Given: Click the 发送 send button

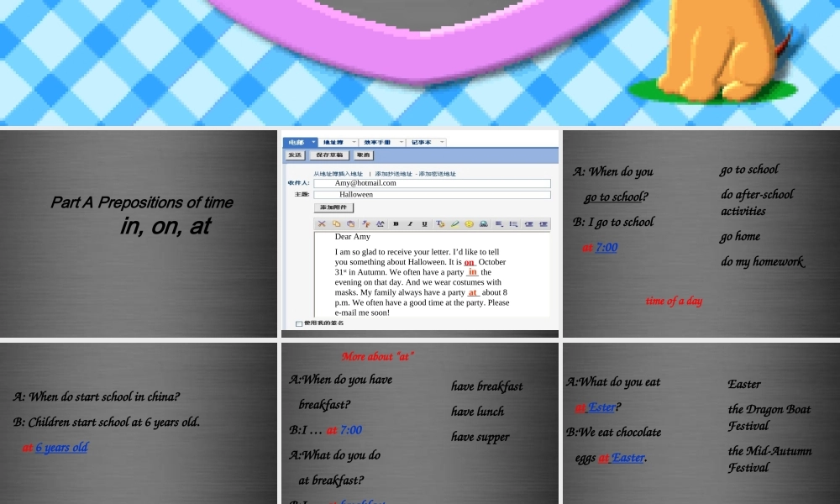Looking at the screenshot, I should pyautogui.click(x=295, y=155).
